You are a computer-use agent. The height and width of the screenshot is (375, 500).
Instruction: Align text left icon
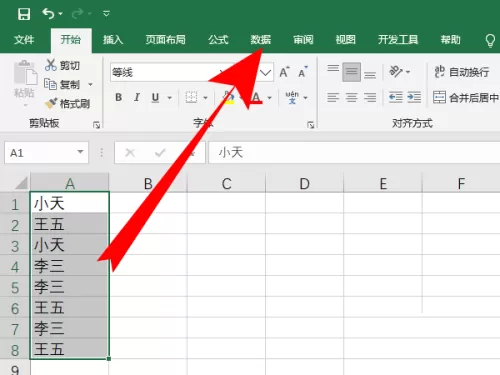pyautogui.click(x=333, y=97)
